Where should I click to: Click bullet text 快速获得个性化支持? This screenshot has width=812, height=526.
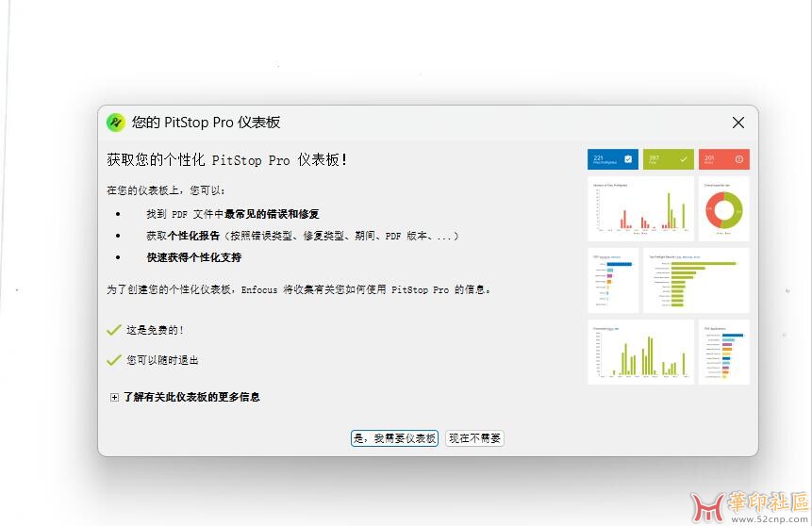193,257
